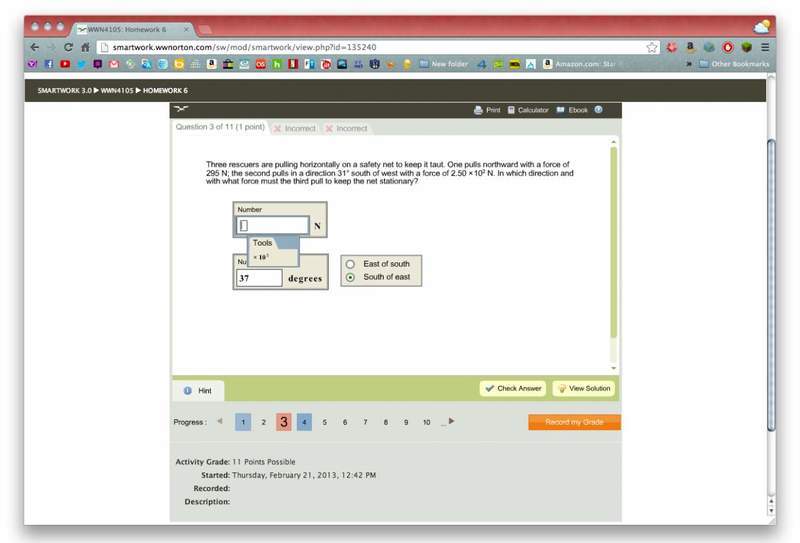This screenshot has width=800, height=543.
Task: Jump to question 10 in progress bar
Action: point(427,422)
